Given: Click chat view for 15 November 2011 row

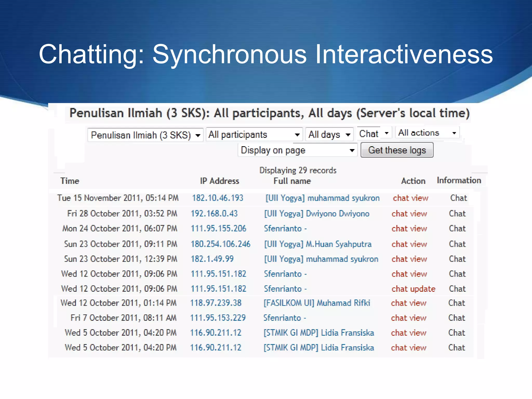Looking at the screenshot, I should (x=410, y=198).
